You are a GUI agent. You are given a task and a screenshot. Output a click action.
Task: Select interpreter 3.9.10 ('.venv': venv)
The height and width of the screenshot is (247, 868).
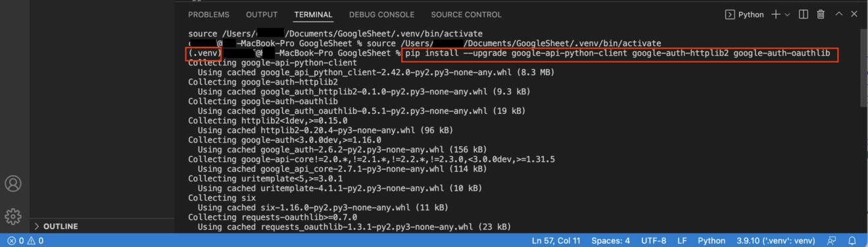click(776, 240)
